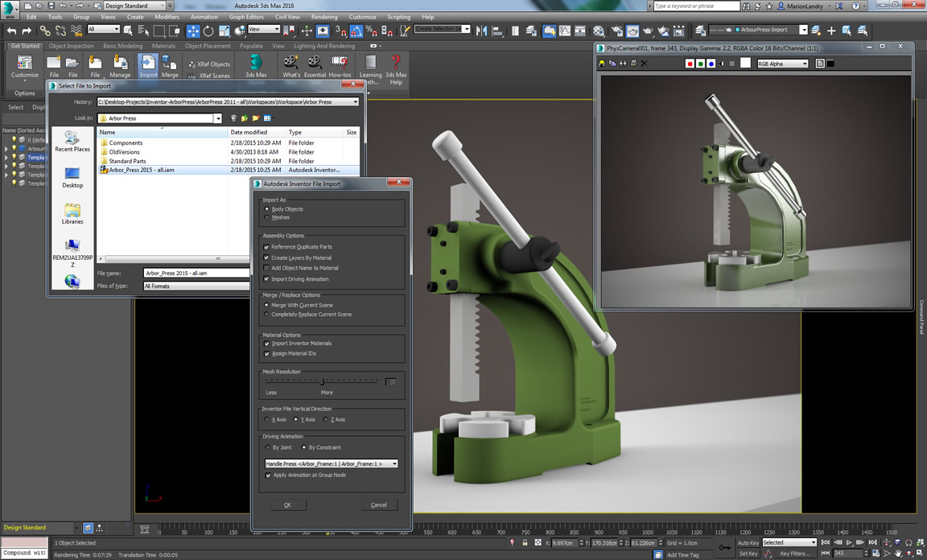
Task: Click the Import ribbon icon
Action: (x=148, y=66)
